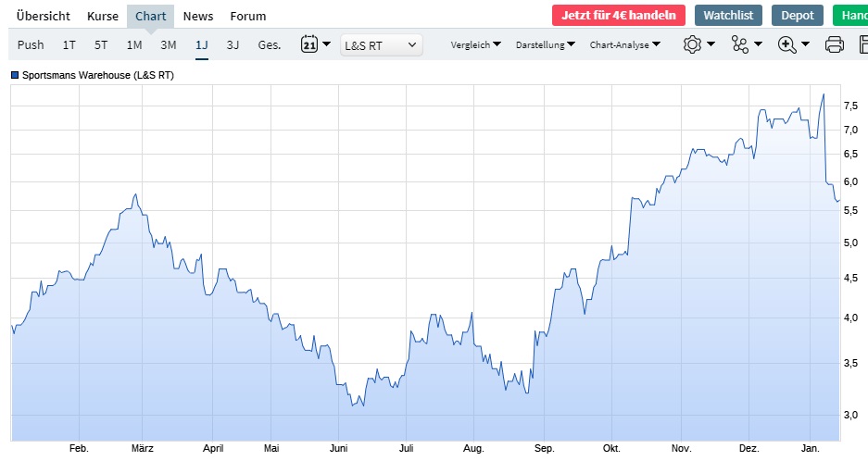Click the Depot button

point(797,16)
